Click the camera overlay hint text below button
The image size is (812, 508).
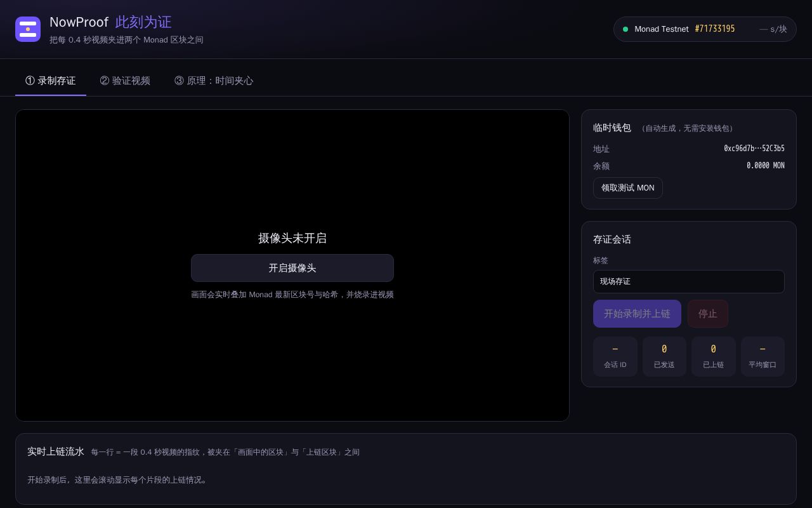pyautogui.click(x=292, y=295)
